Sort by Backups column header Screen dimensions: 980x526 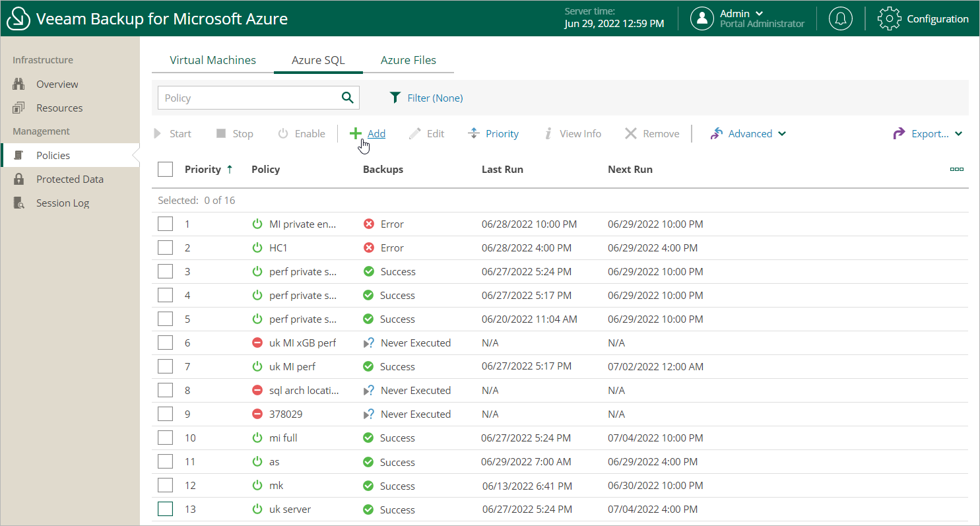(x=383, y=169)
